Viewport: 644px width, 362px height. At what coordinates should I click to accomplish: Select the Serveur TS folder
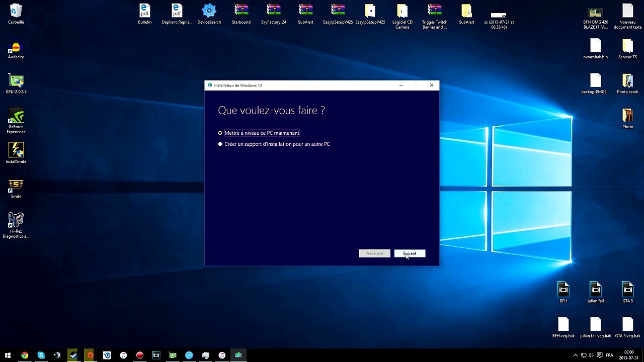point(628,49)
